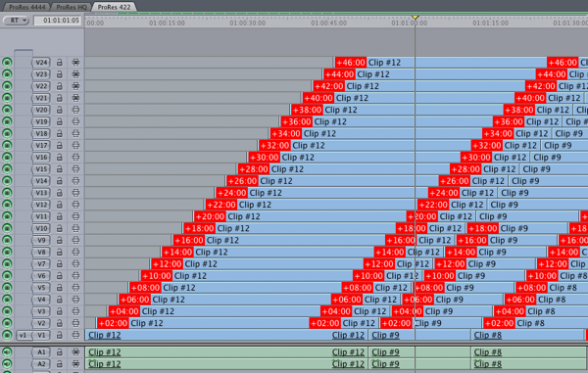
Task: Click the lock icon on track V12
Action: pyautogui.click(x=59, y=205)
